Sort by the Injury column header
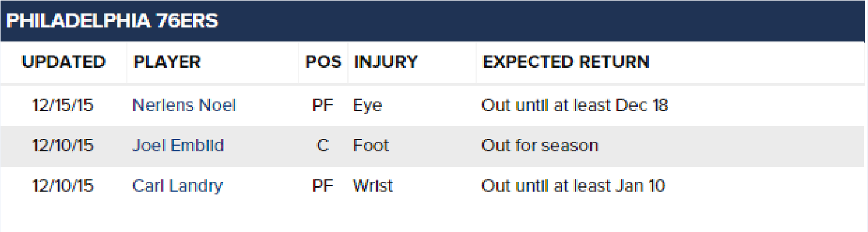Viewport: 868px width, 232px height. click(386, 62)
